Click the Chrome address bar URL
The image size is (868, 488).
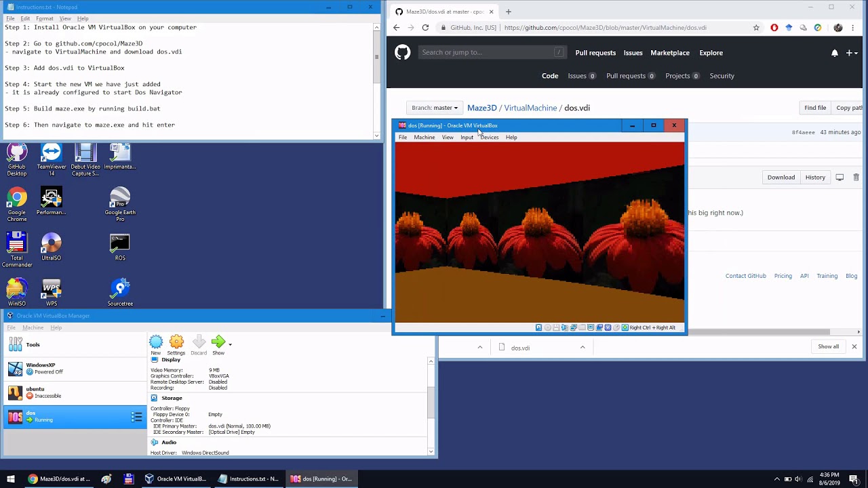coord(605,28)
